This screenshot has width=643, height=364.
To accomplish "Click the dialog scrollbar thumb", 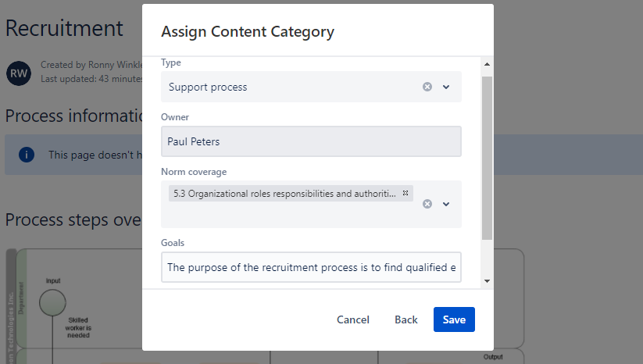I will coord(487,156).
